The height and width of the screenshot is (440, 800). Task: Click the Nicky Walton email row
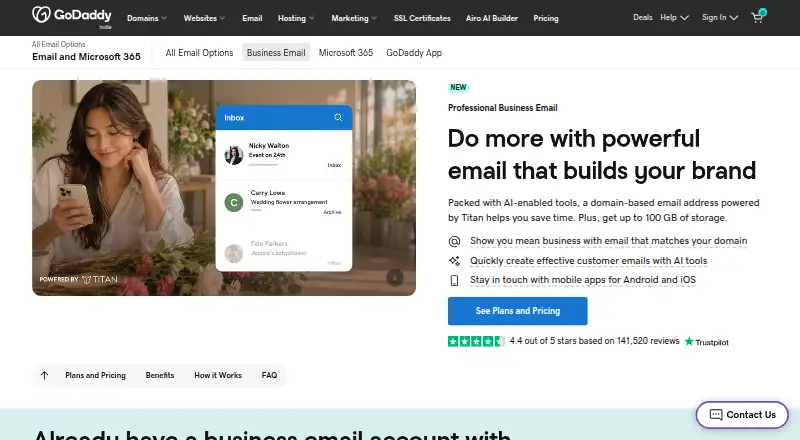[x=284, y=155]
